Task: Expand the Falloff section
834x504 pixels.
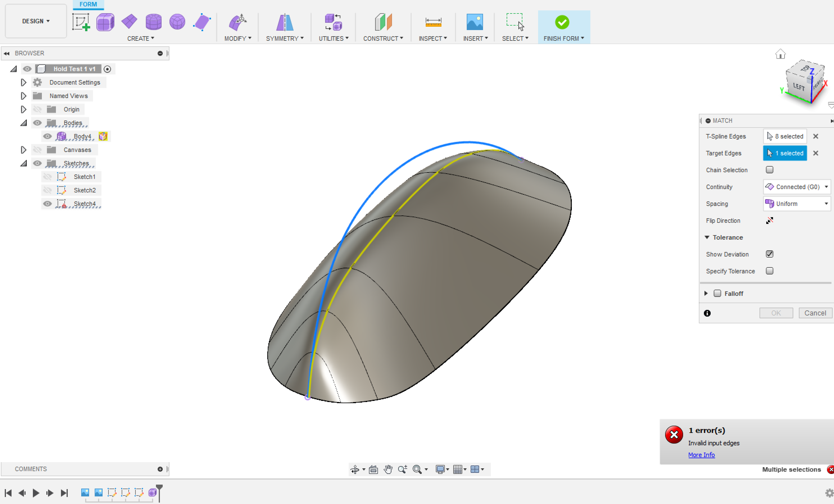Action: [x=706, y=294]
